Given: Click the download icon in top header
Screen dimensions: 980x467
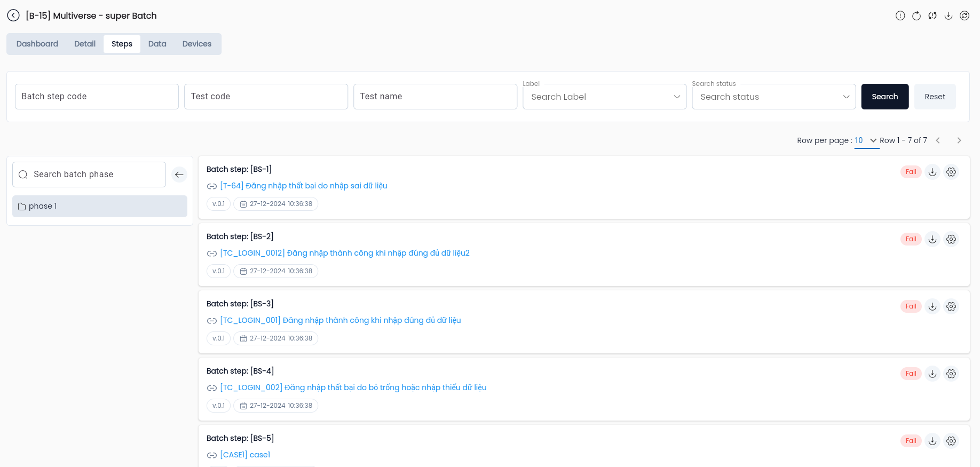Looking at the screenshot, I should (x=949, y=15).
